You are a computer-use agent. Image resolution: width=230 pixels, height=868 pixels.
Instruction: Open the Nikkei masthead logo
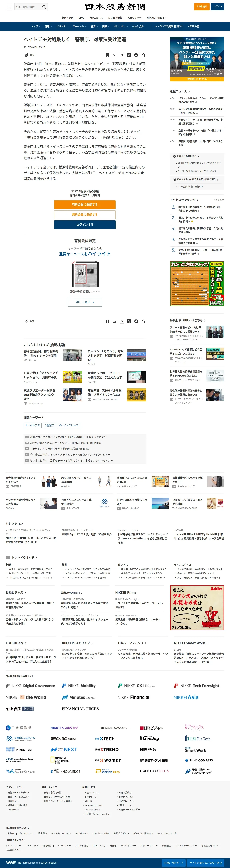[115, 7]
